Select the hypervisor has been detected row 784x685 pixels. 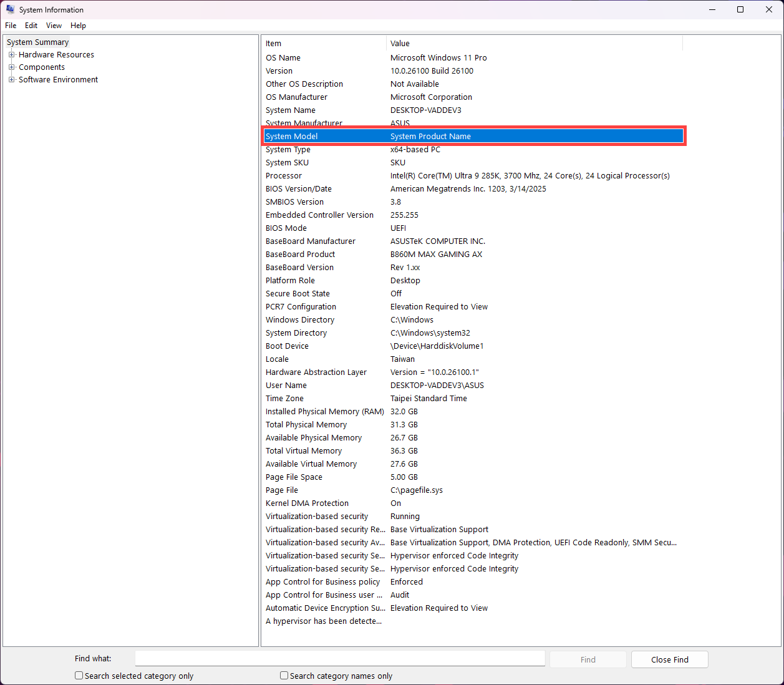(x=473, y=621)
